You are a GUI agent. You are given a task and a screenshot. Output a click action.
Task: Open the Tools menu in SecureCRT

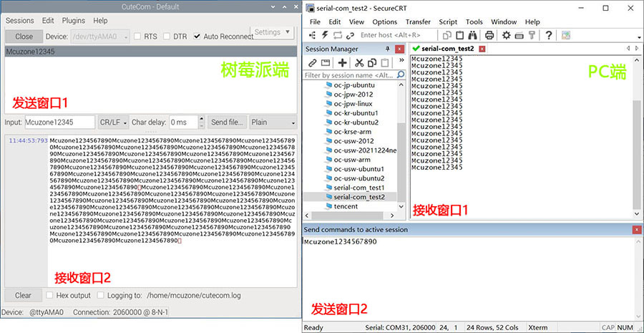point(474,21)
